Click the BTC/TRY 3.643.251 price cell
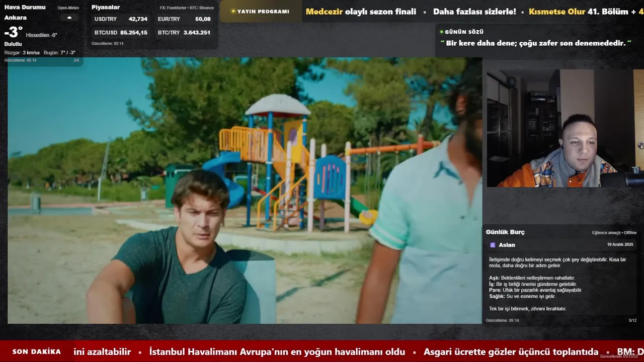The height and width of the screenshot is (362, 644). (184, 33)
